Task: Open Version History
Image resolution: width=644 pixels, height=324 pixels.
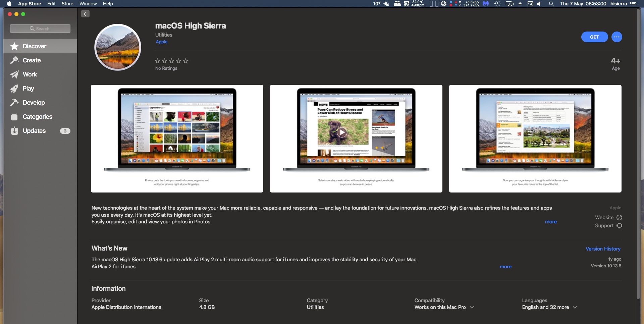Action: 603,249
